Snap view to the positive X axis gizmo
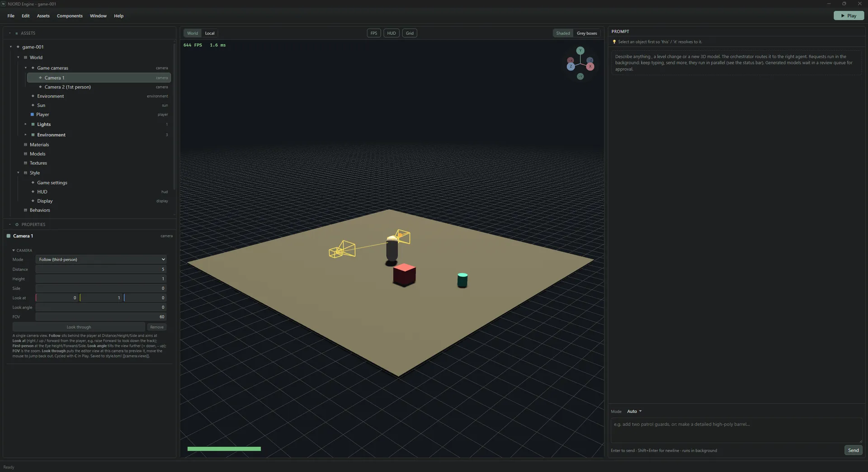The image size is (868, 472). click(x=590, y=66)
